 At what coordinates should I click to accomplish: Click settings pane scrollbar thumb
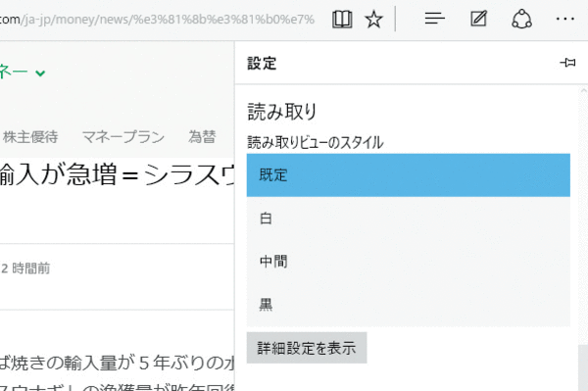tap(583, 367)
